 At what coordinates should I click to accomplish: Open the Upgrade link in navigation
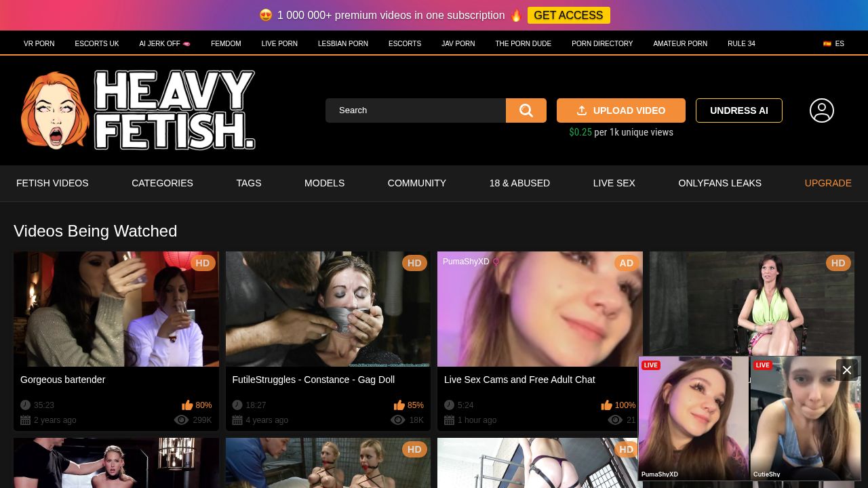coord(827,183)
